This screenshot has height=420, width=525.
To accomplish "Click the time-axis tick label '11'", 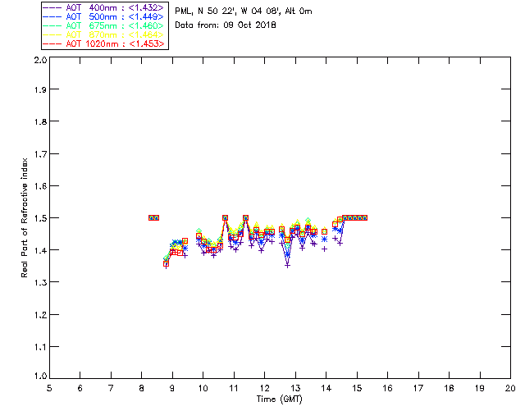I will 234,388.
